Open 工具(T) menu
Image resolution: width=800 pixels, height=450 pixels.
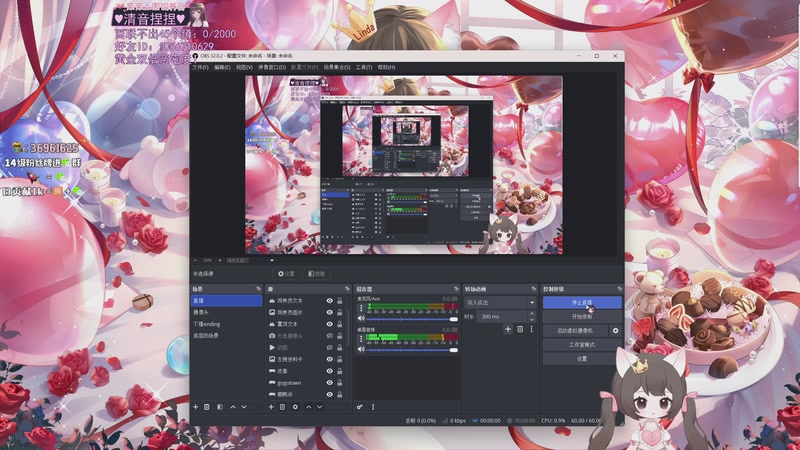coord(364,67)
